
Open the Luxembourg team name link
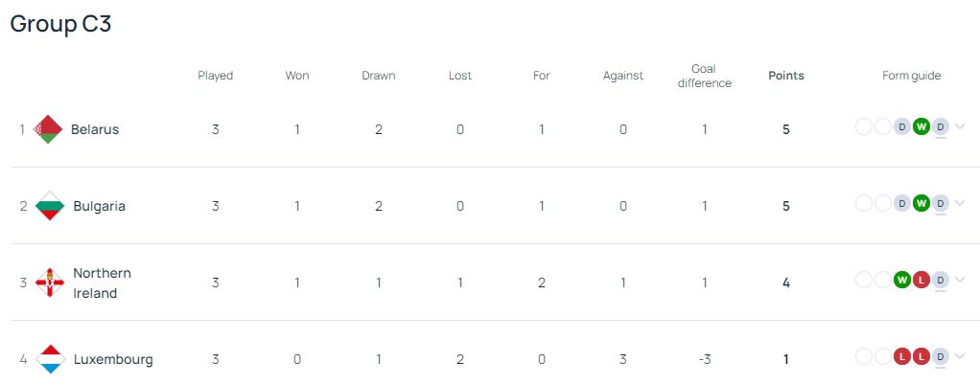[x=112, y=359]
